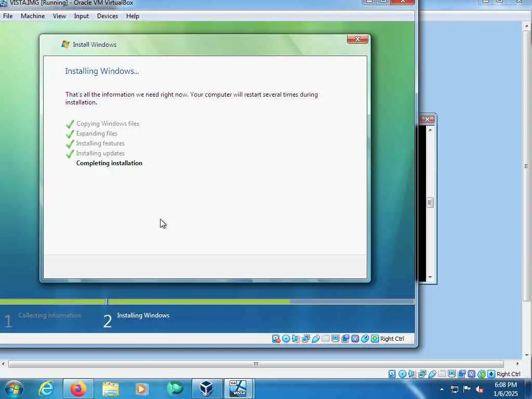This screenshot has width=532, height=399.
Task: Click keyboard capture arrow in VISTA.IMG status bar
Action: (x=375, y=339)
